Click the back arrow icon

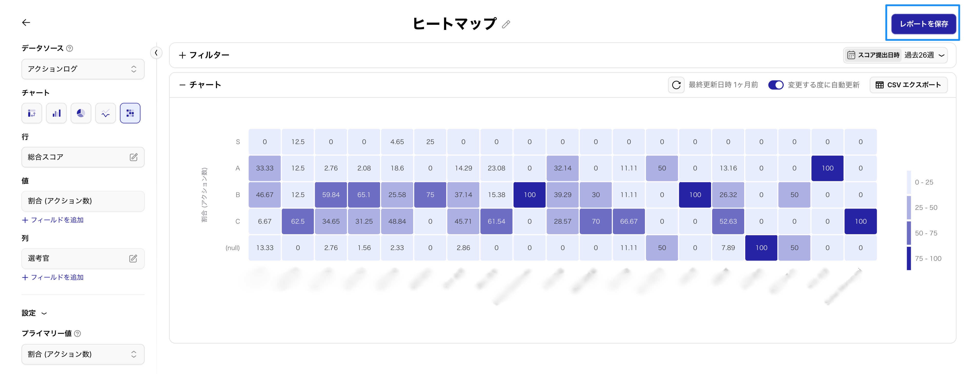point(26,23)
